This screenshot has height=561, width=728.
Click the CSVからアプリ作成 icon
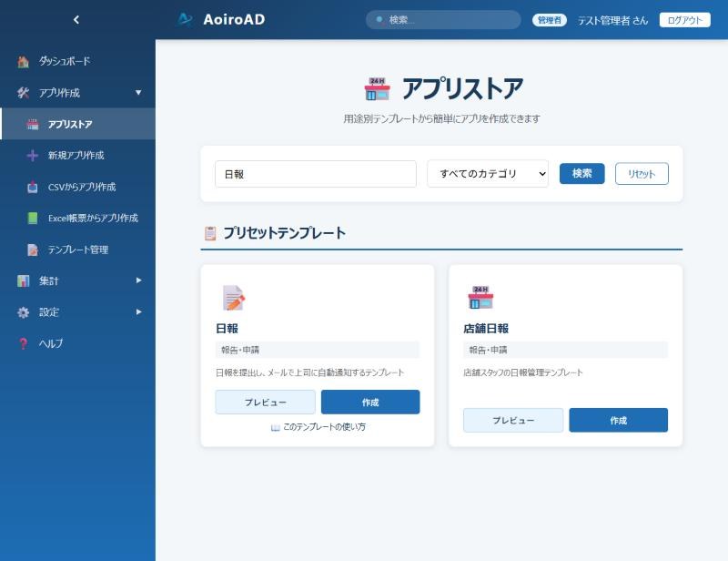coord(33,187)
